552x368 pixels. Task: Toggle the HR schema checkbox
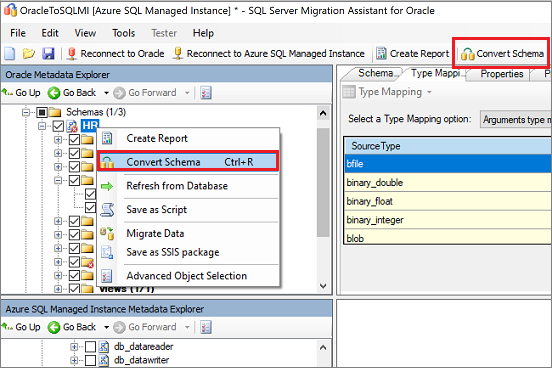coord(58,126)
